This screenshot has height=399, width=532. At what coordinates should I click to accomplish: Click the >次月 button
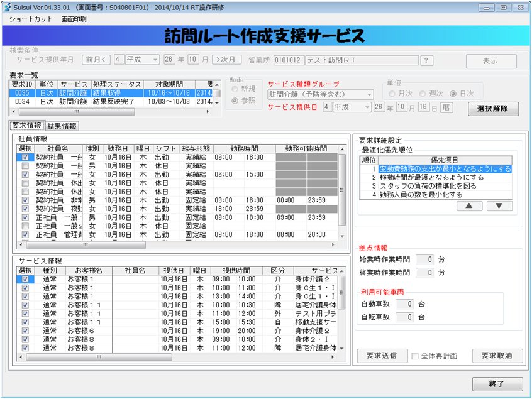226,60
